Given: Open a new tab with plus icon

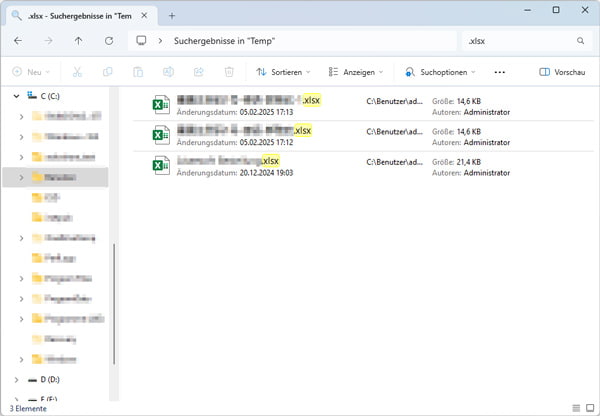Looking at the screenshot, I should [172, 15].
